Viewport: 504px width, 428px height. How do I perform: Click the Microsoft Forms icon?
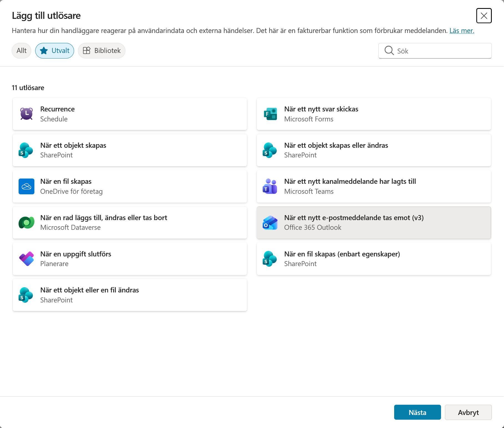tap(270, 114)
